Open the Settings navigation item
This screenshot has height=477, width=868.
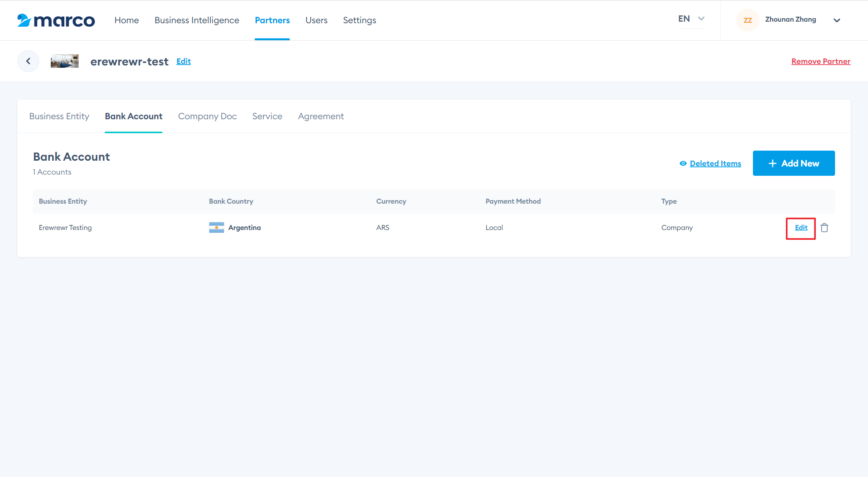(359, 20)
